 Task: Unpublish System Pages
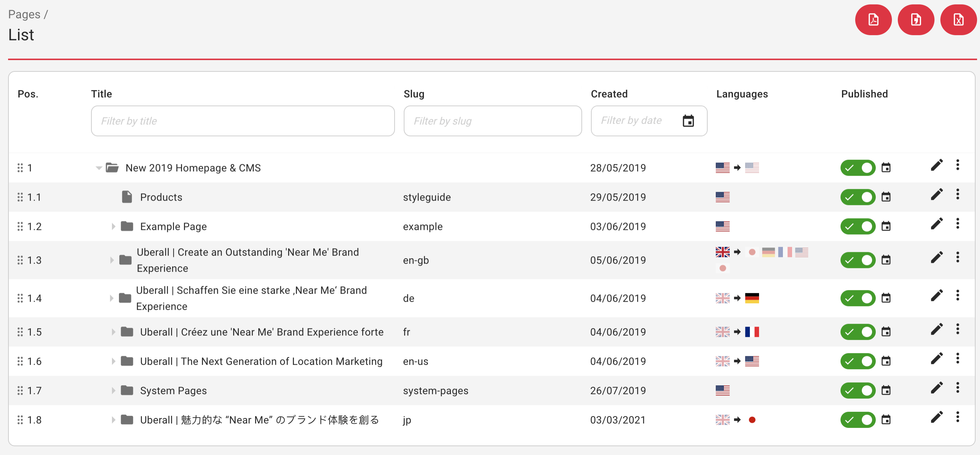pyautogui.click(x=858, y=390)
